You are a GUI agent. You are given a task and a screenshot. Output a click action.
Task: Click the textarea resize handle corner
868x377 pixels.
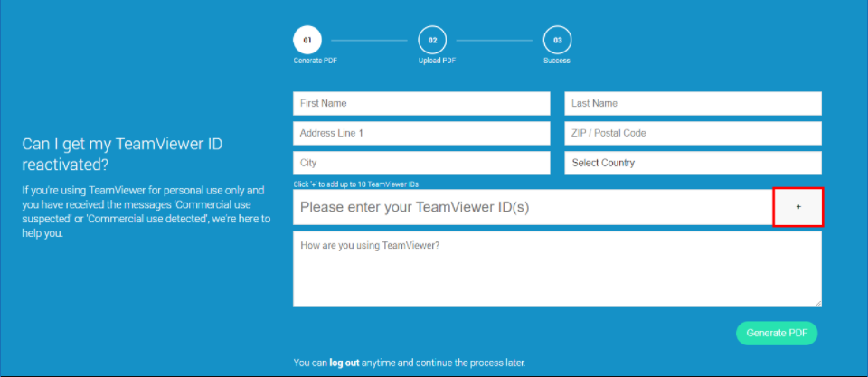(x=817, y=304)
